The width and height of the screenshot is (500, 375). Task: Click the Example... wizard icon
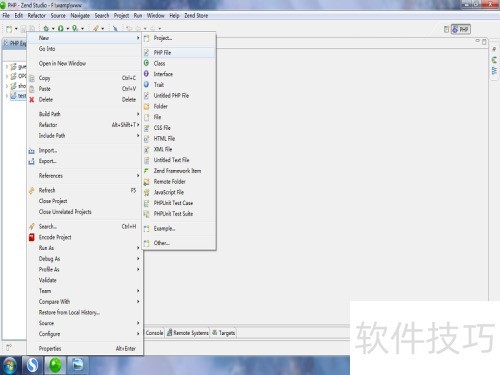(146, 229)
